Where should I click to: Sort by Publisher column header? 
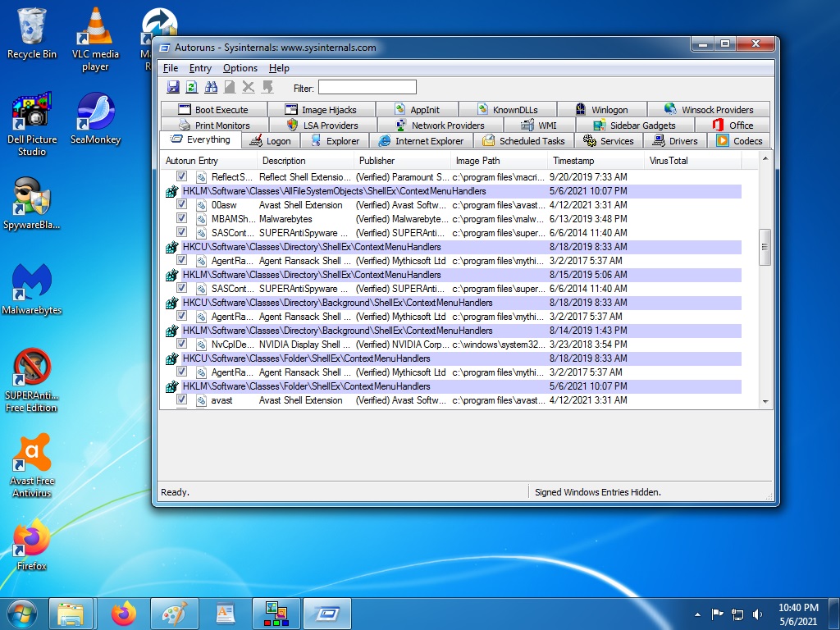point(402,161)
